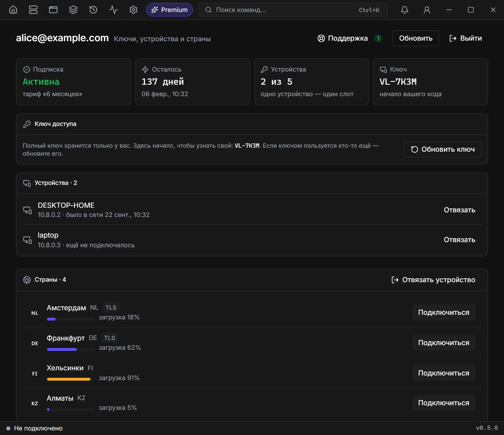The height and width of the screenshot is (435, 504).
Task: Click the "Не подключено" status indicator
Action: click(x=35, y=428)
